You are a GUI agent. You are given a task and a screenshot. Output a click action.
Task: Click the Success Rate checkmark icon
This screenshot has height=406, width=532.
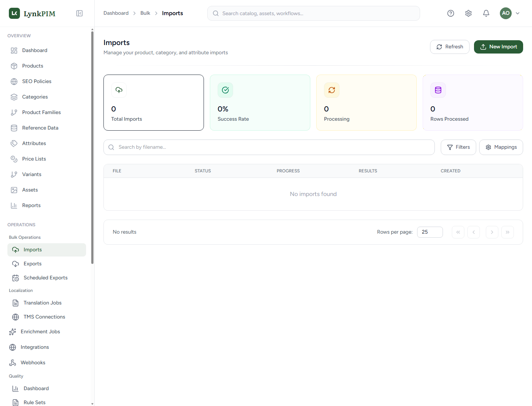point(225,90)
